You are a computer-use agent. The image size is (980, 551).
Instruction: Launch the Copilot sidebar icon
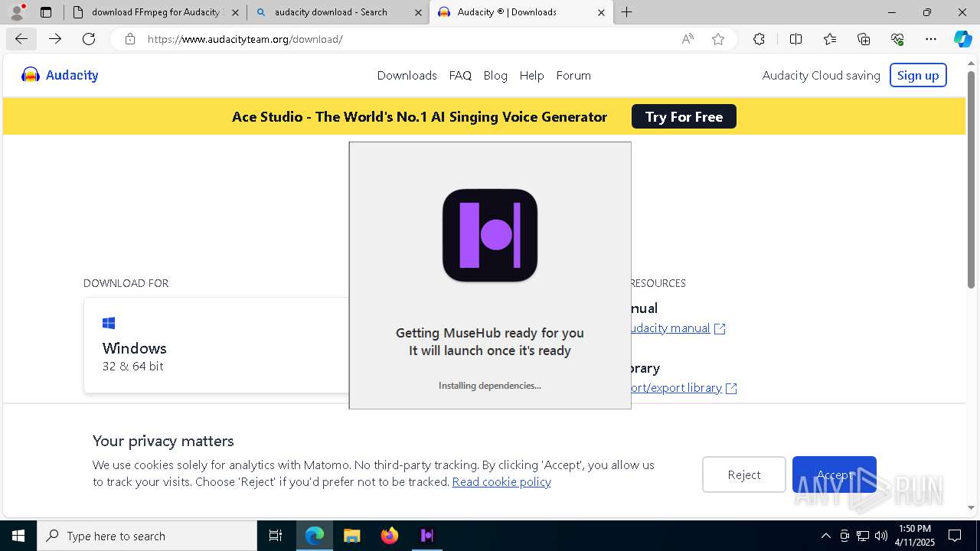(x=962, y=39)
